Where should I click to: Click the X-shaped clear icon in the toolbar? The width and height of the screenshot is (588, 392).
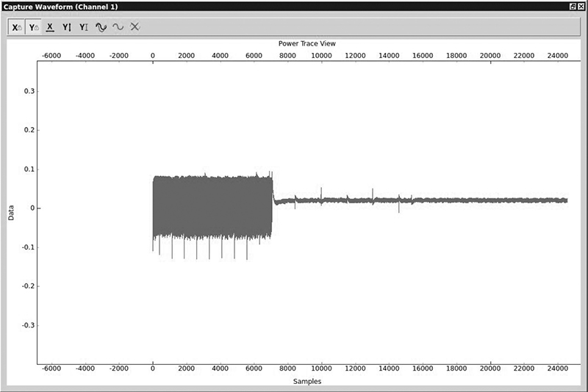point(135,27)
